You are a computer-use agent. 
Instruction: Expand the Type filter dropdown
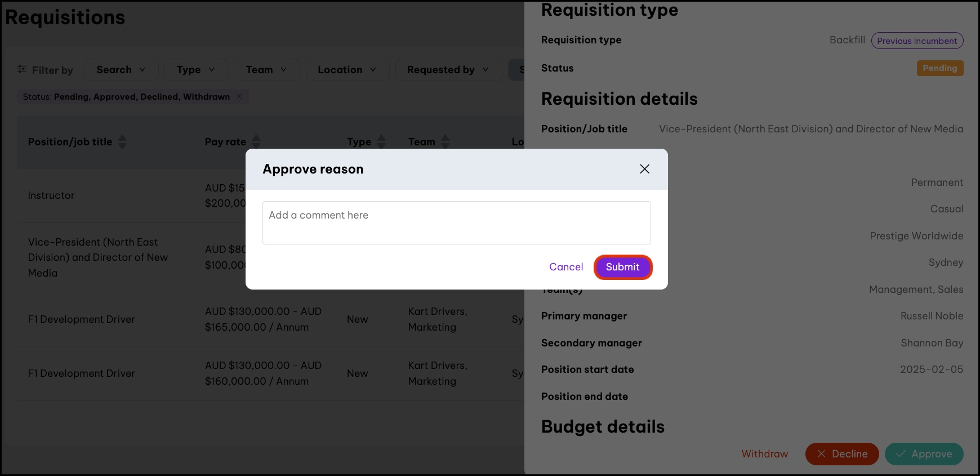[x=195, y=70]
